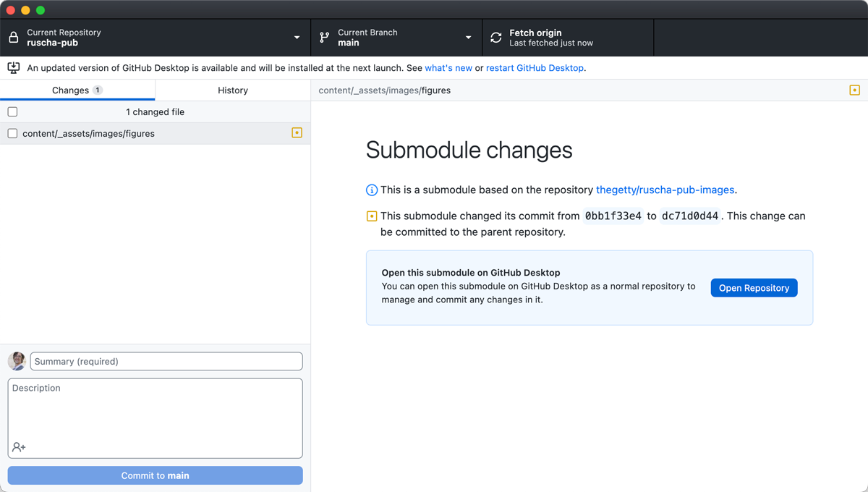This screenshot has height=492, width=868.
Task: Click the update download icon in banner
Action: point(13,68)
